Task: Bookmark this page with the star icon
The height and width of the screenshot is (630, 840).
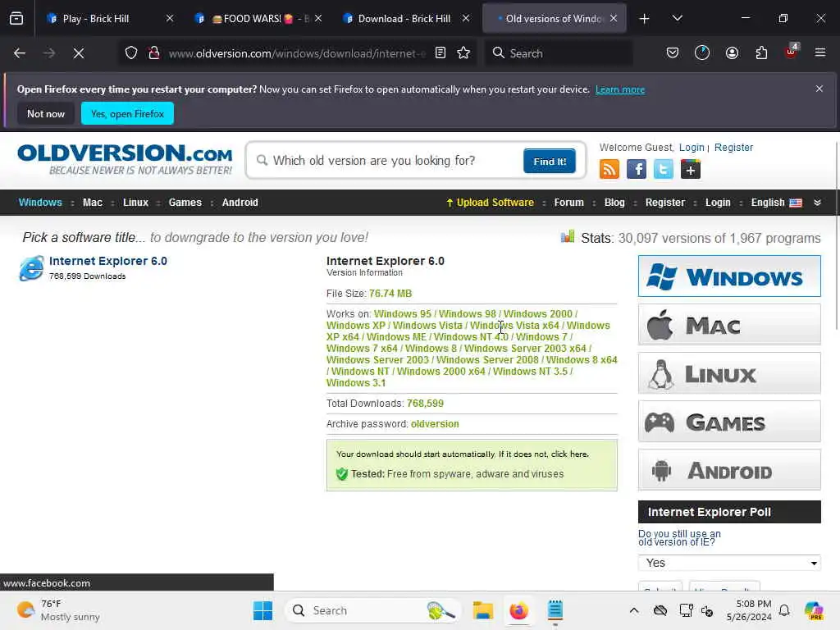Action: tap(463, 53)
